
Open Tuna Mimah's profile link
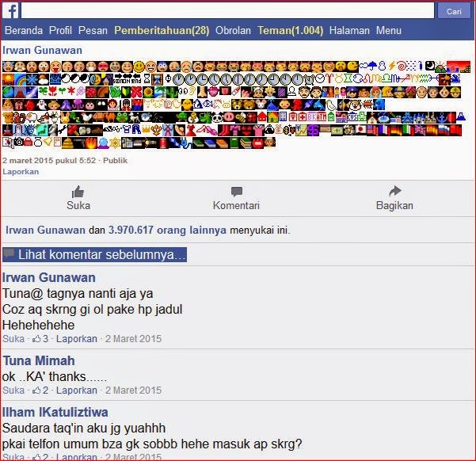39,360
